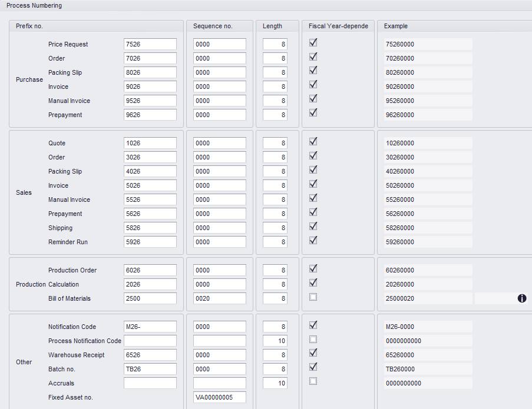Screen dimensions: 532x409
Task: Click the empty Accruals prefix field
Action: click(150, 383)
